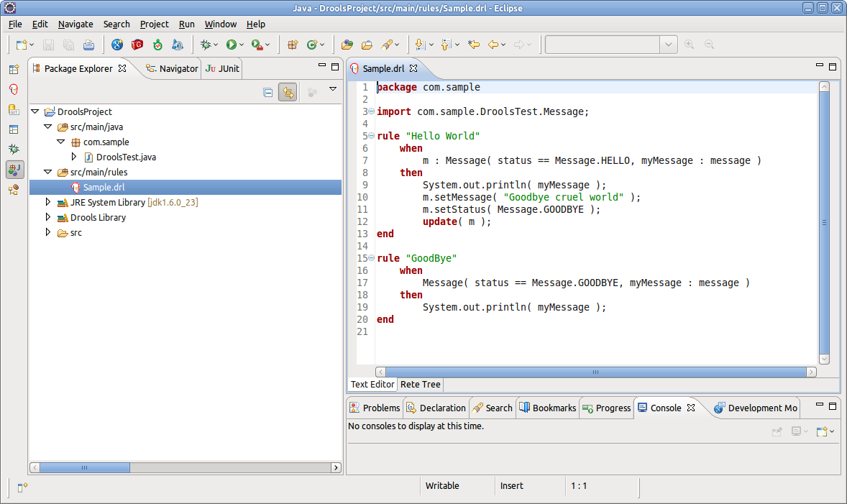
Task: Collapse the rule "GoodBye" fold marker
Action: pyautogui.click(x=370, y=258)
